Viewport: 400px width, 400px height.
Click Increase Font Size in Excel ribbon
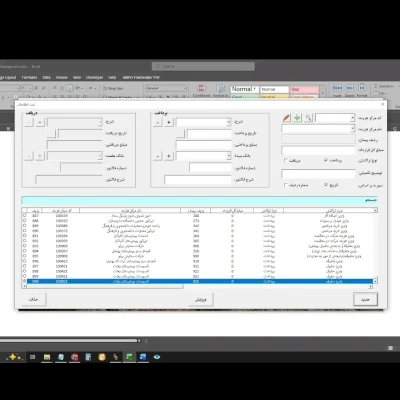click(x=36, y=88)
